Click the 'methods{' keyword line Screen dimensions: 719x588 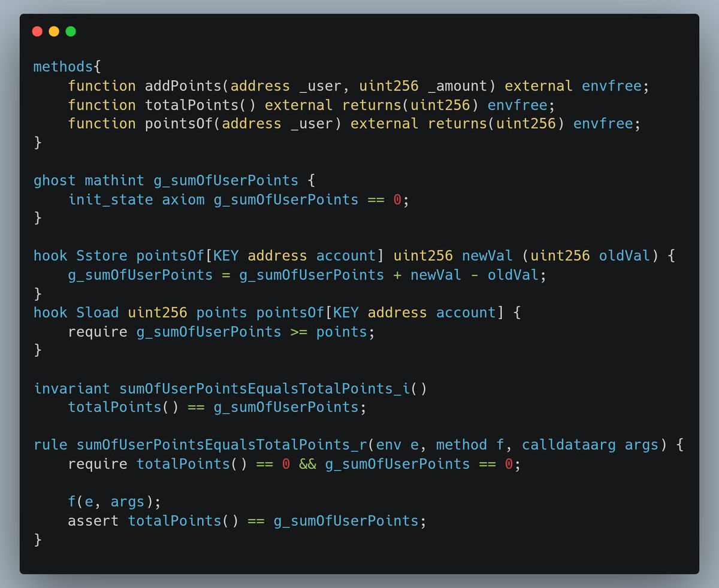pyautogui.click(x=68, y=67)
